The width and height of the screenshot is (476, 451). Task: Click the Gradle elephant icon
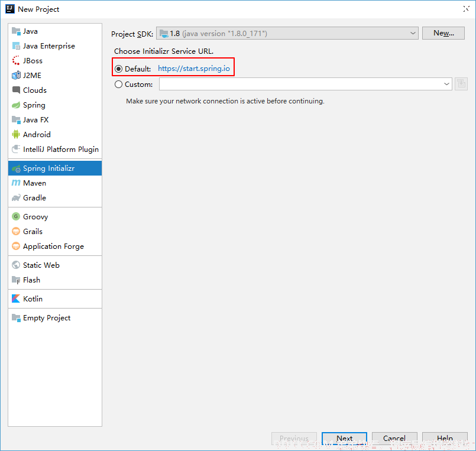(x=16, y=198)
